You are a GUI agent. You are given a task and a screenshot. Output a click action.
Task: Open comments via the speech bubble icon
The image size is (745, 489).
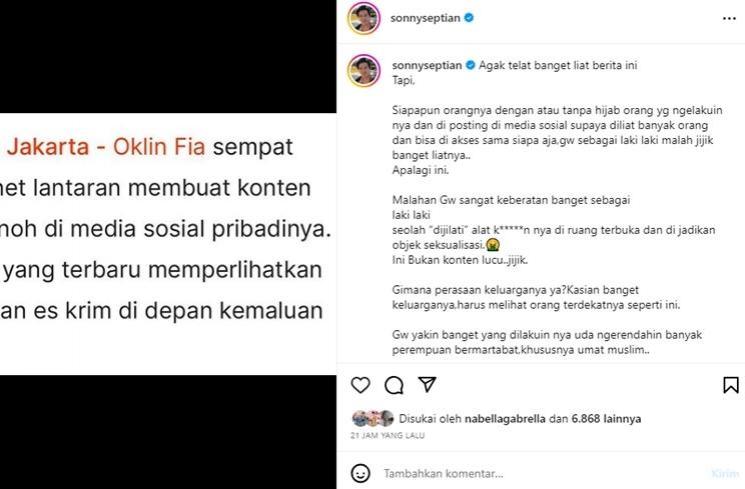394,385
